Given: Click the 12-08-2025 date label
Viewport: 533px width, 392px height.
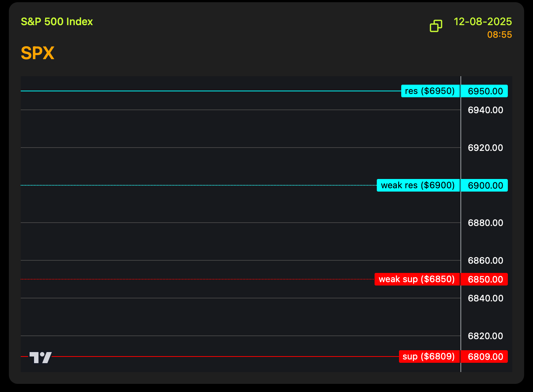Looking at the screenshot, I should point(483,22).
